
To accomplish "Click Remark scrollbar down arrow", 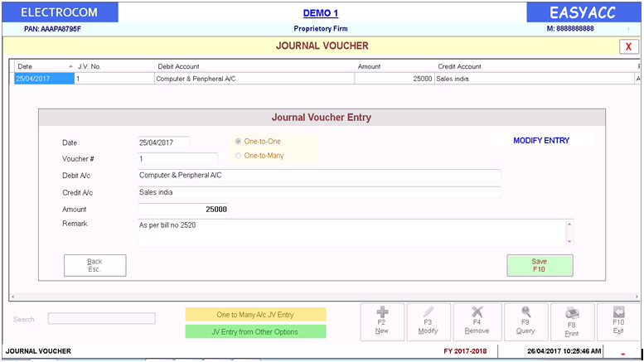I will coord(569,242).
